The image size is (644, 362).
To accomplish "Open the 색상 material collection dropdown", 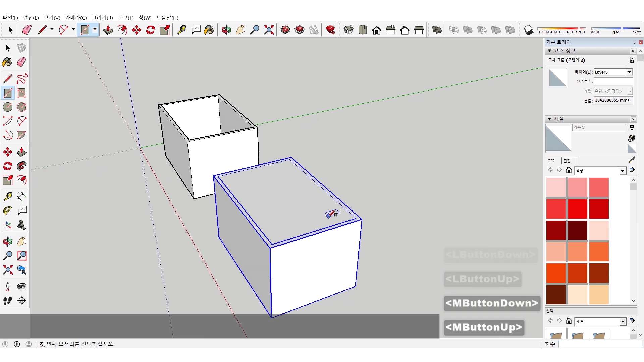I will [x=623, y=171].
